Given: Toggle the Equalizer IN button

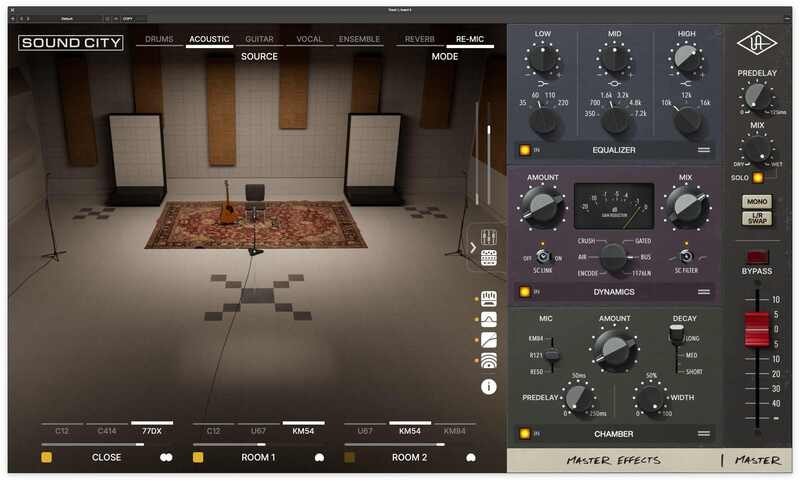Looking at the screenshot, I should 525,150.
